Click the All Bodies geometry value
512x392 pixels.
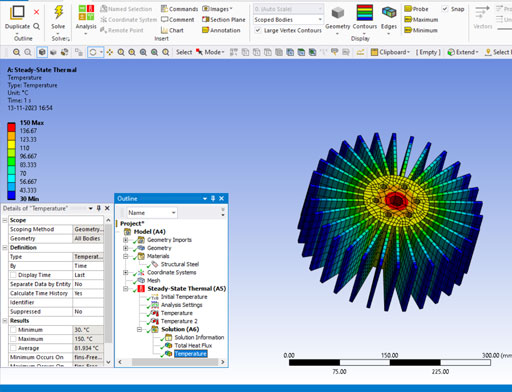88,239
